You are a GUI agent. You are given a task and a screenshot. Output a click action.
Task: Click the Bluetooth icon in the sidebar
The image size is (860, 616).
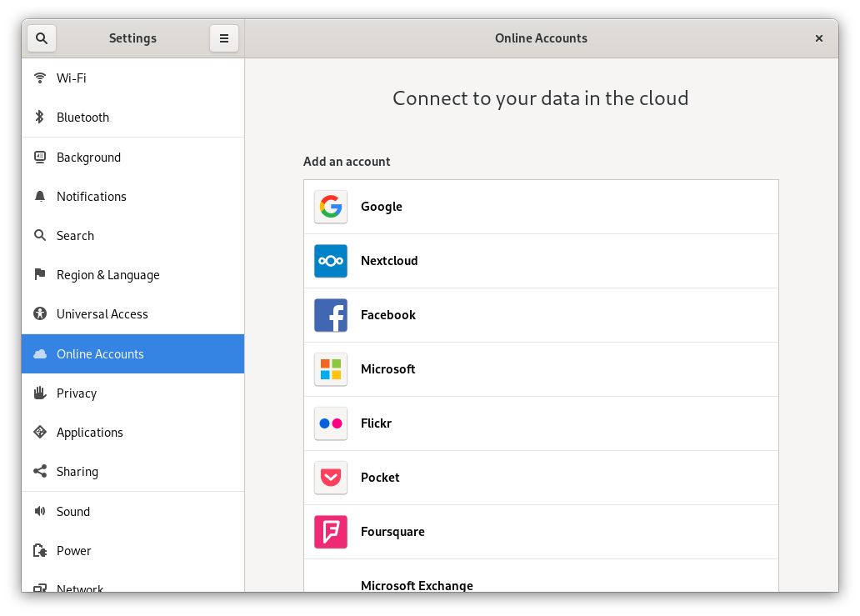pos(39,117)
